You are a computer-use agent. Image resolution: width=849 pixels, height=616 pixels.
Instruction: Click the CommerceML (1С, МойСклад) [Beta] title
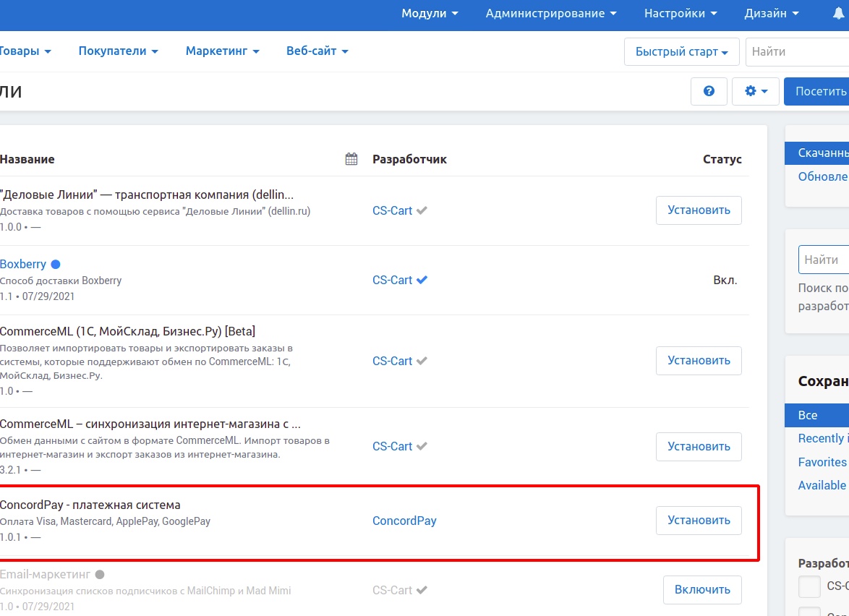[128, 330]
